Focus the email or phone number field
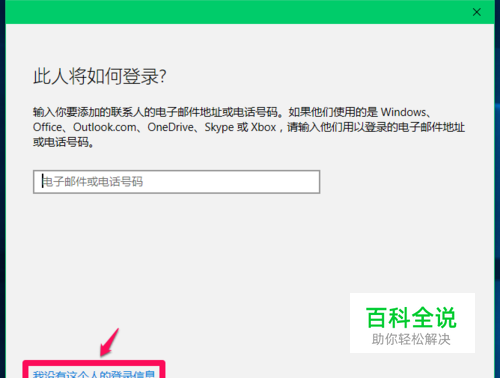 tap(176, 182)
